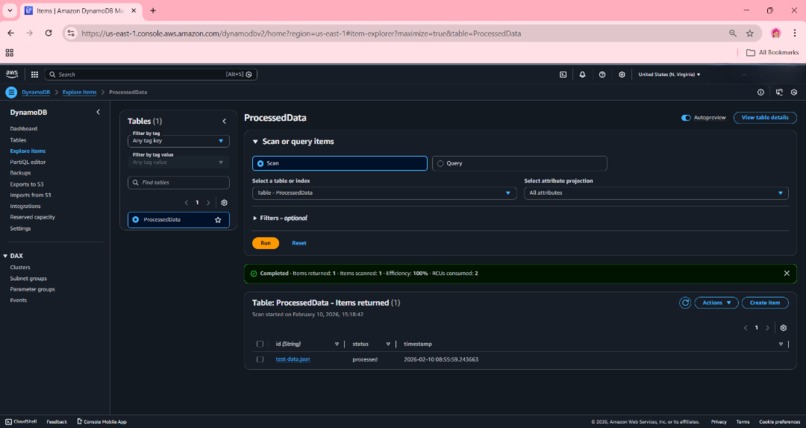
Task: Open Backups in sidebar
Action: click(x=21, y=173)
